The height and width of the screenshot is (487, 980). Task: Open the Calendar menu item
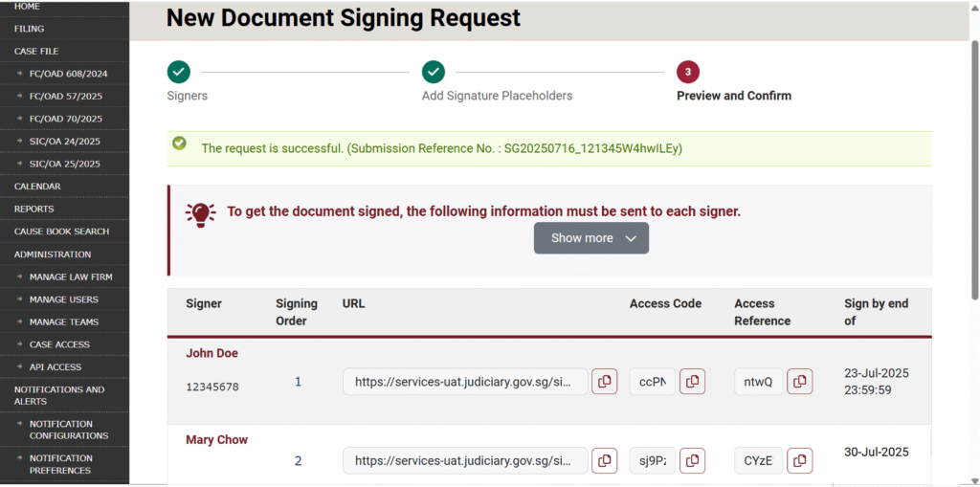[x=37, y=187]
